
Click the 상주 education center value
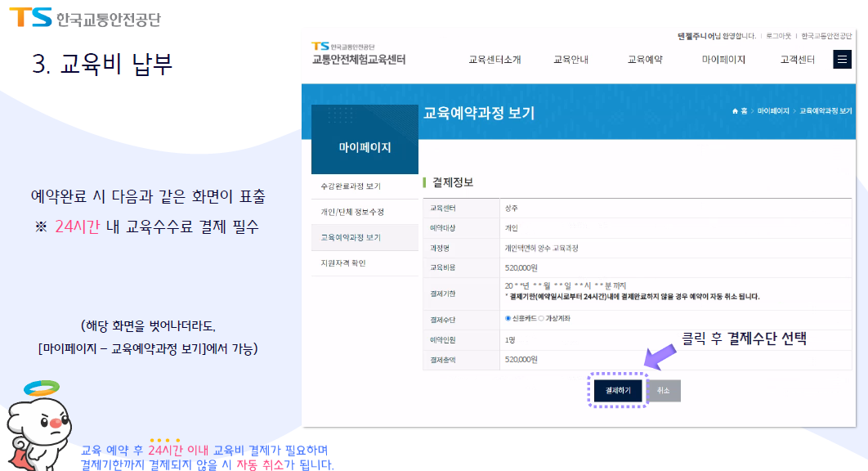pos(511,209)
